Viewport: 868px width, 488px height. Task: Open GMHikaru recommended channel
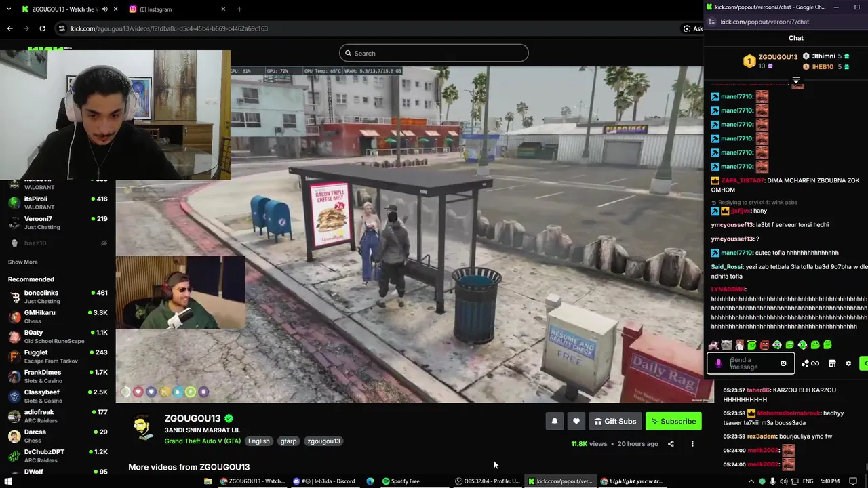58,317
